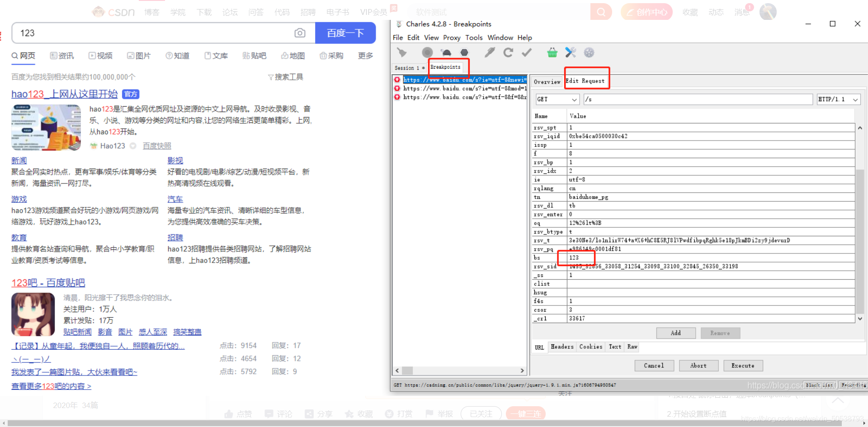Open the HTTP/1.1 version dropdown
Viewport: 868px width, 427px height.
(838, 99)
